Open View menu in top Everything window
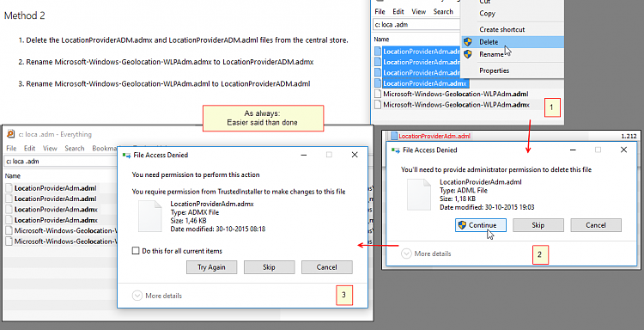644x330 pixels. [418, 11]
